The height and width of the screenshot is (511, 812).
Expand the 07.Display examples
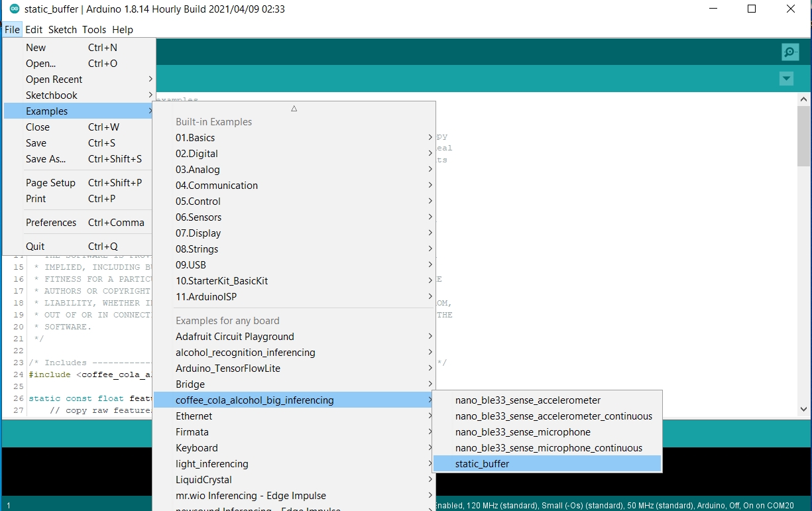click(294, 233)
